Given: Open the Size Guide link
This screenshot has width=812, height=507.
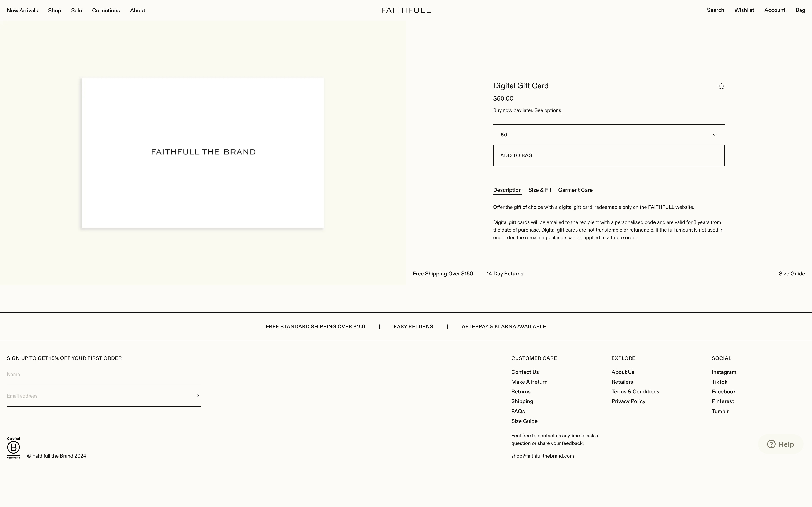Looking at the screenshot, I should 792,274.
